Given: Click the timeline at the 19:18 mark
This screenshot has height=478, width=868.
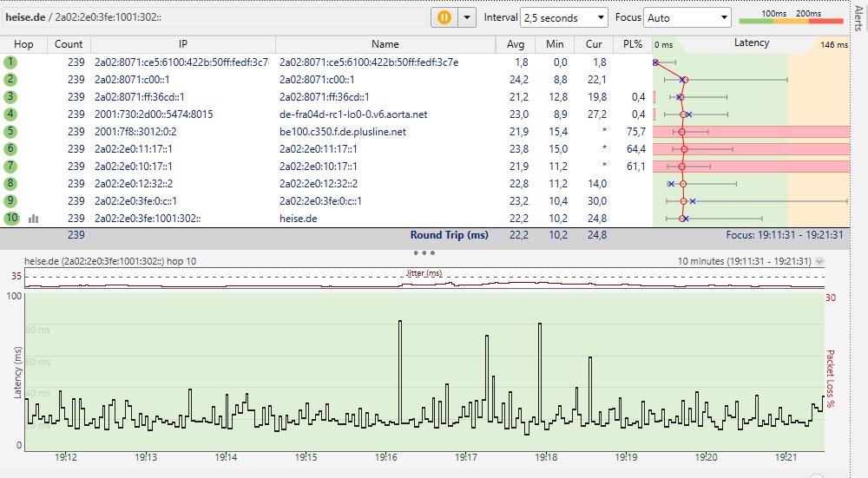Looking at the screenshot, I should (x=546, y=457).
